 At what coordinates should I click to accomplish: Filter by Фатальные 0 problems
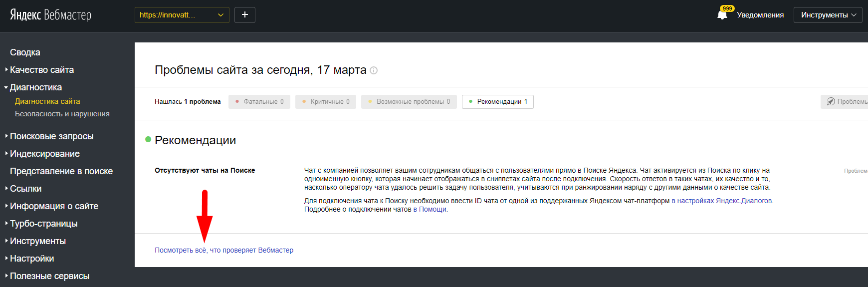pyautogui.click(x=259, y=102)
